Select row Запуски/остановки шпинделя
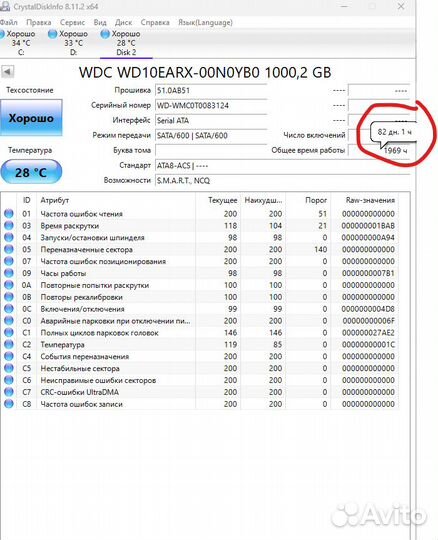The height and width of the screenshot is (540, 438). 200,238
